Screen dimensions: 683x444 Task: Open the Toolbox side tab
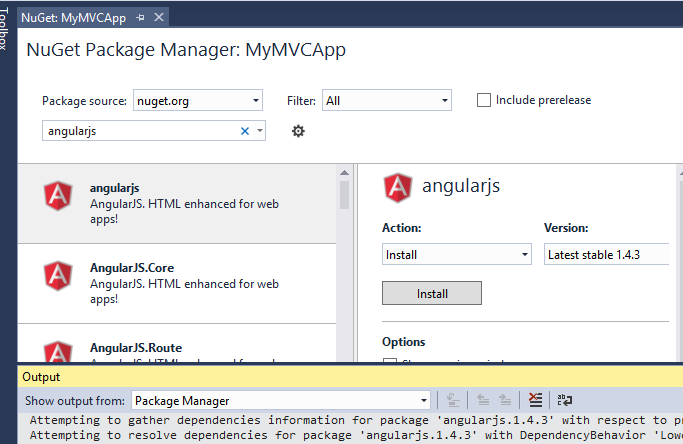[x=5, y=28]
